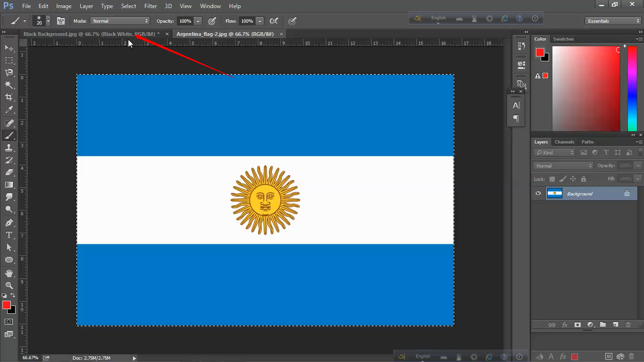This screenshot has height=362, width=644.
Task: Open the History panel icon
Action: pyautogui.click(x=521, y=46)
